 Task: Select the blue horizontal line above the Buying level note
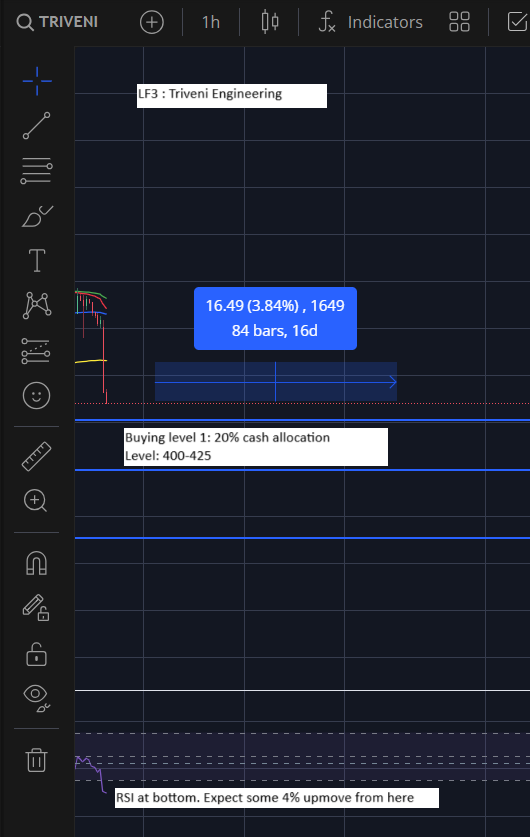302,421
